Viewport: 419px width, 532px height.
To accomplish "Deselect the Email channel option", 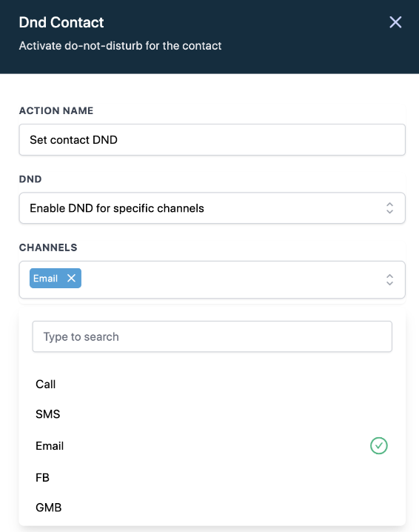I will [212, 445].
